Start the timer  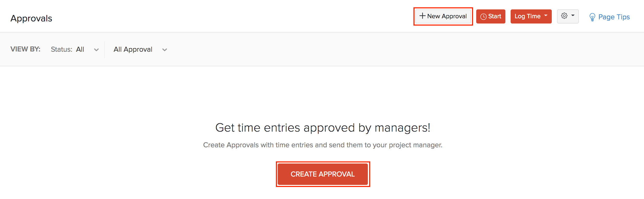click(x=491, y=16)
